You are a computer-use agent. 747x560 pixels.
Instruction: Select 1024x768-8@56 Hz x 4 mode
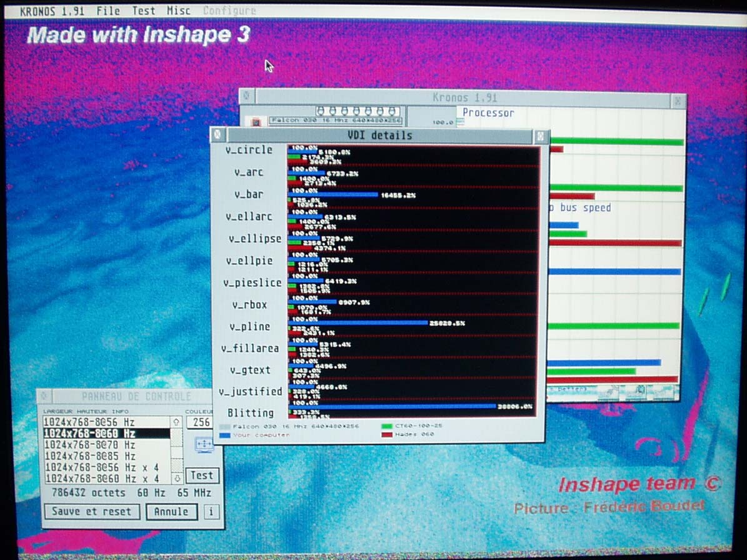tap(101, 467)
